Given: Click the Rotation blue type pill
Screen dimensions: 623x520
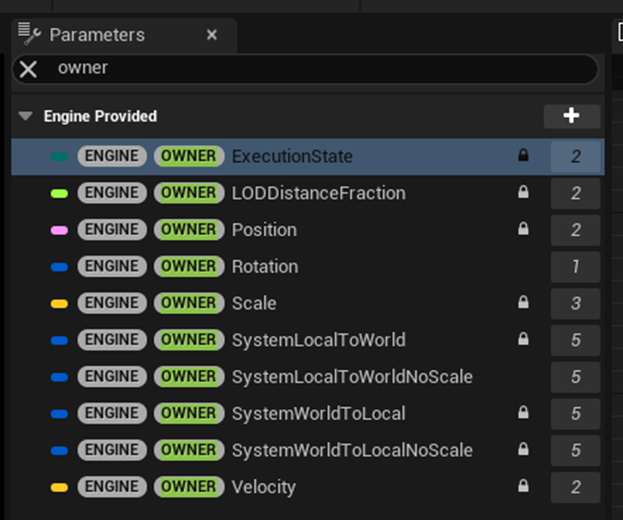Looking at the screenshot, I should point(59,267).
